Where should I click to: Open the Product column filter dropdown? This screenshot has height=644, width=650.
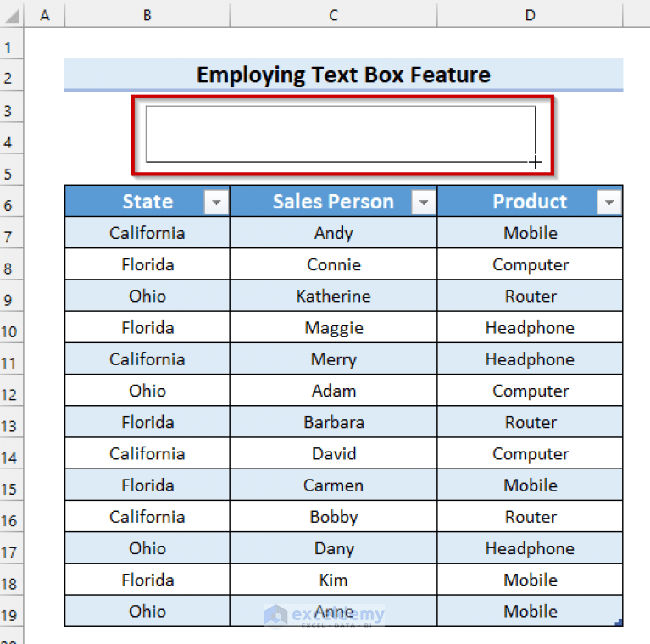pos(609,202)
